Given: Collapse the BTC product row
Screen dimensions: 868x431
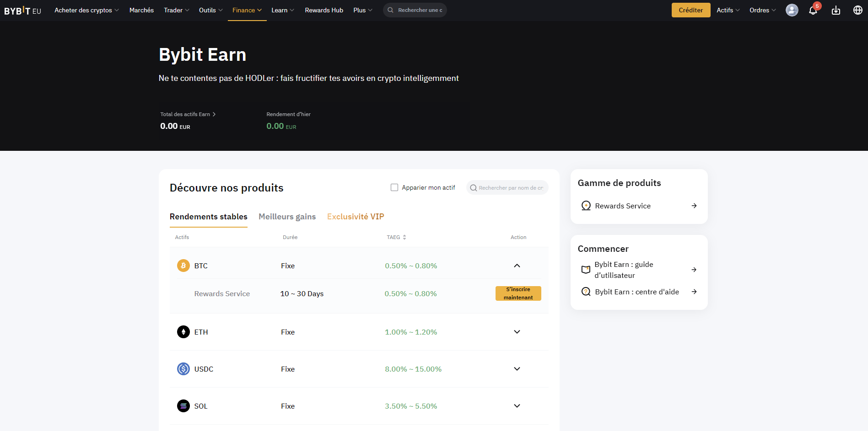Looking at the screenshot, I should [517, 266].
